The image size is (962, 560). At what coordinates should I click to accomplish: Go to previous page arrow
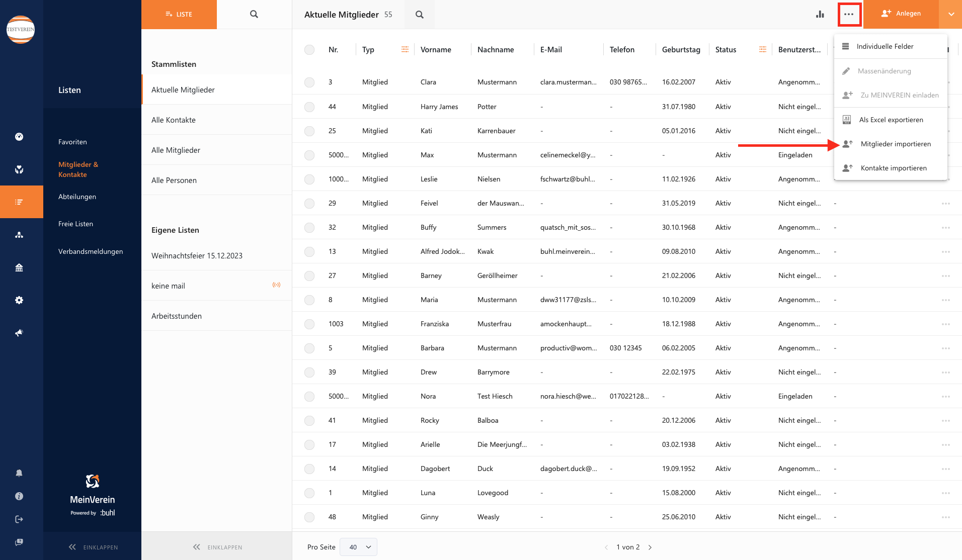606,547
